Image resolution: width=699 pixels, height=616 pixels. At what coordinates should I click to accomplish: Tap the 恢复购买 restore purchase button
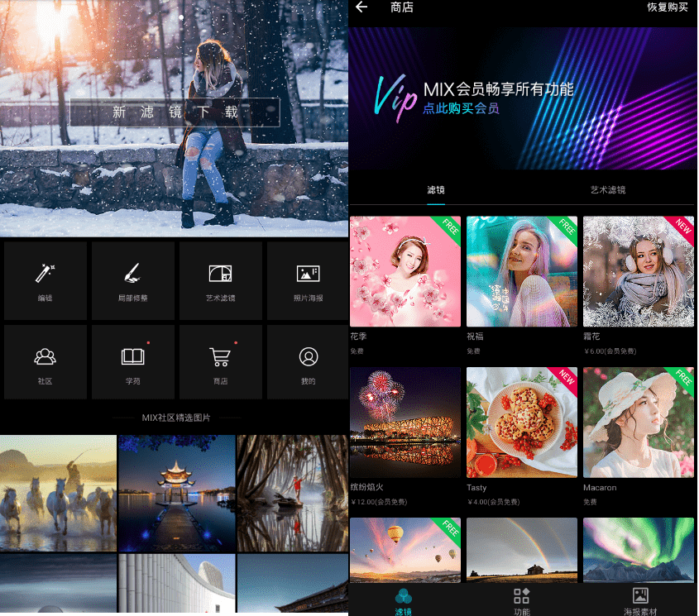pos(667,7)
